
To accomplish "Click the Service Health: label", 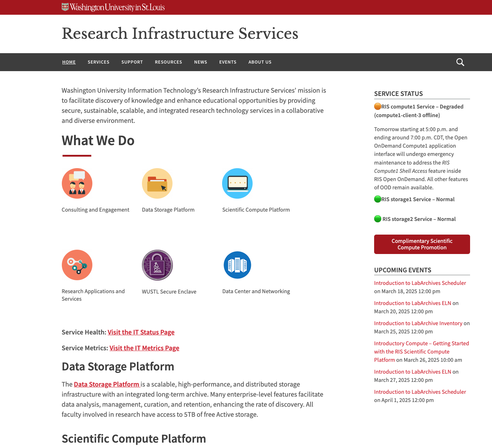I will tap(84, 332).
